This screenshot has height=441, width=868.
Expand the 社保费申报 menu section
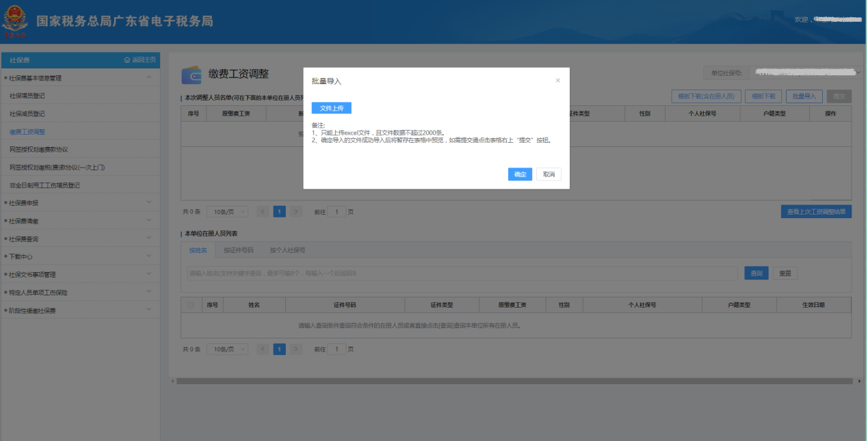coord(149,203)
